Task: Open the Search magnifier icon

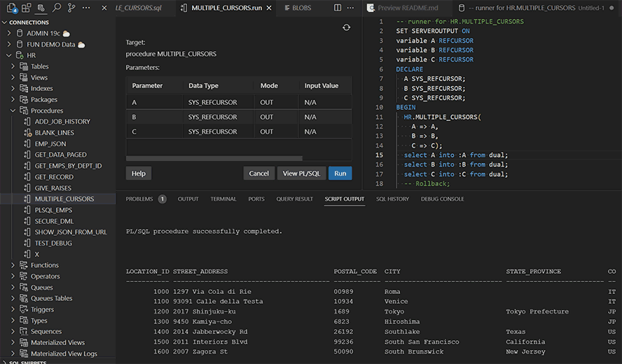Action: coord(57,8)
